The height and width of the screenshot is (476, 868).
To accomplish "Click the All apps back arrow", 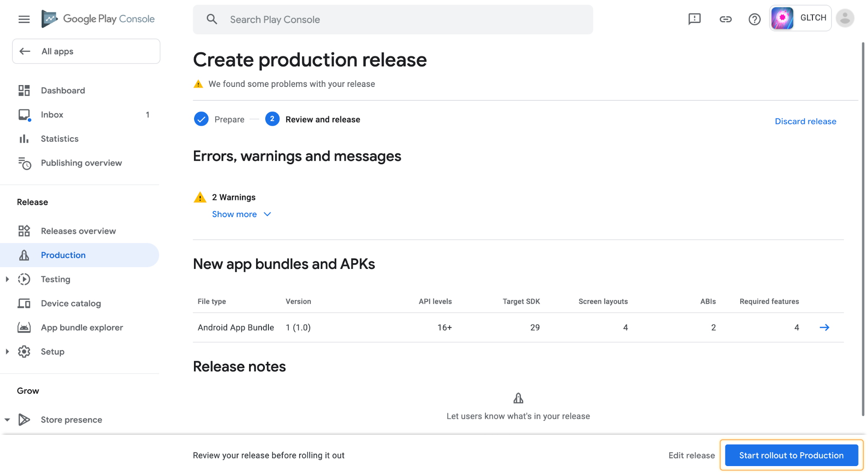I will pyautogui.click(x=25, y=51).
